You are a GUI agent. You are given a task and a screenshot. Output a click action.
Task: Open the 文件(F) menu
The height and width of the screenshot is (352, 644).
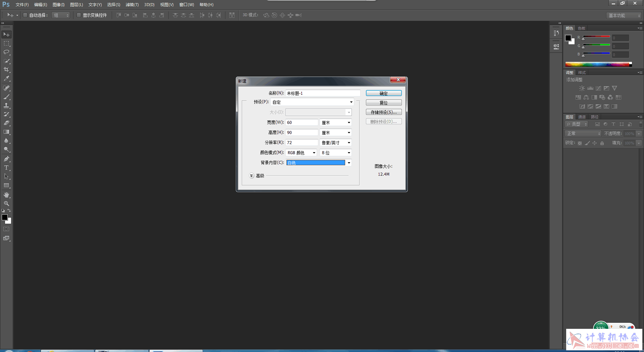tap(22, 5)
